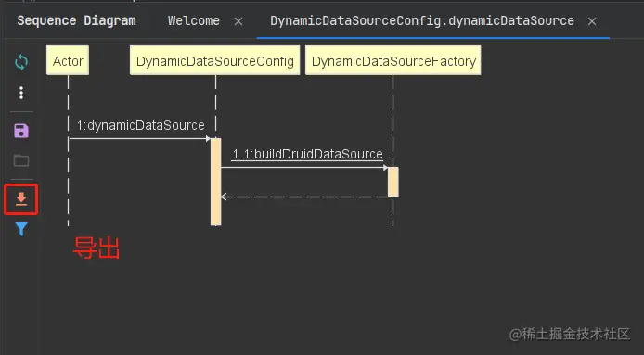The height and width of the screenshot is (355, 644).
Task: Click the DynamicDataSourceConfig activation bar
Action: pyautogui.click(x=215, y=182)
